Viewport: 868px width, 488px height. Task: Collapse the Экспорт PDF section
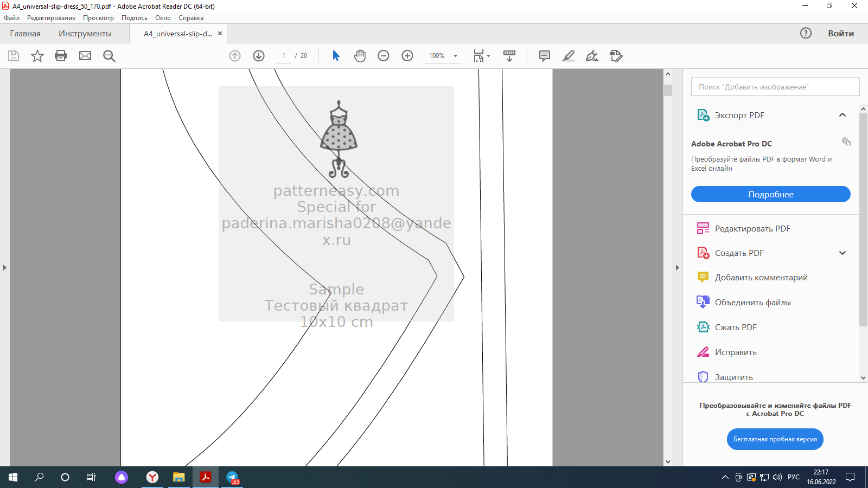pos(842,115)
